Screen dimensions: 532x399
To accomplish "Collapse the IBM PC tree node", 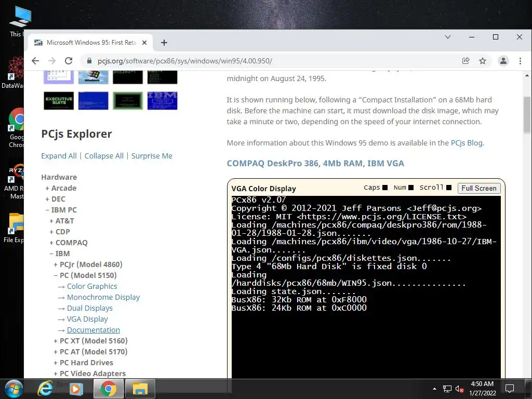I will 61,210.
